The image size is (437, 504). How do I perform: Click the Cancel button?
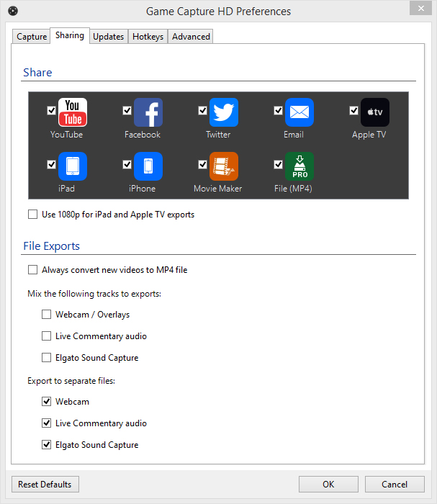[x=395, y=485]
